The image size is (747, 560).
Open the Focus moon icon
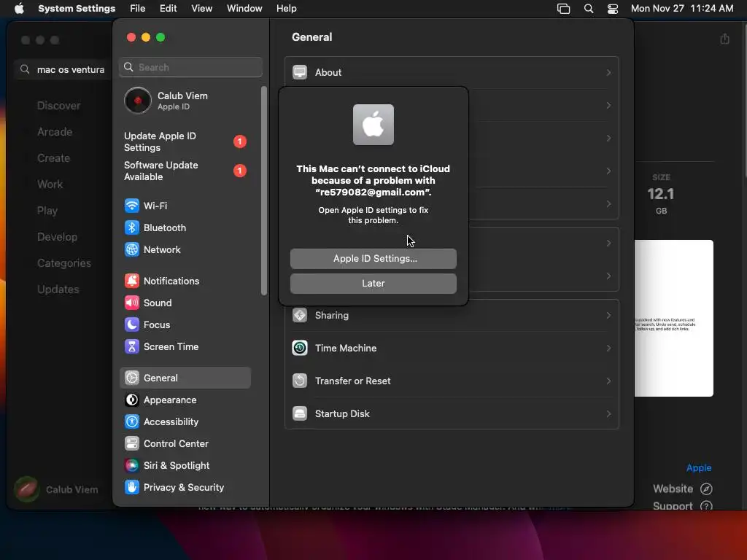point(132,324)
